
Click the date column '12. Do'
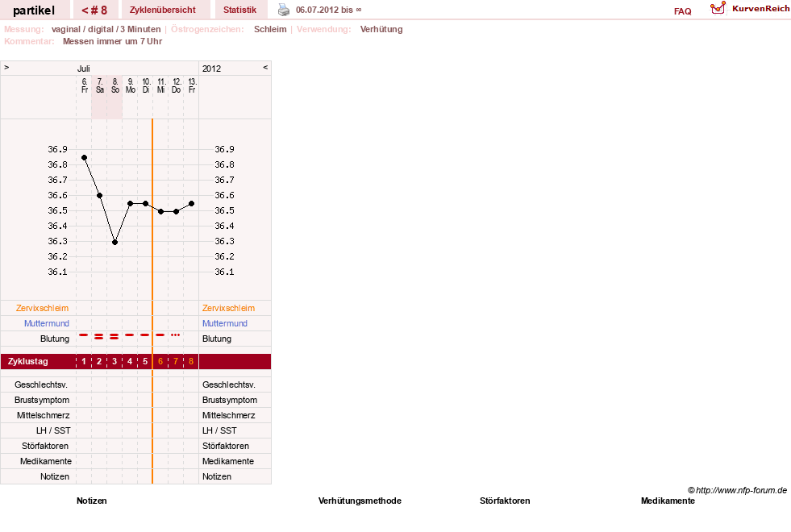tap(176, 85)
